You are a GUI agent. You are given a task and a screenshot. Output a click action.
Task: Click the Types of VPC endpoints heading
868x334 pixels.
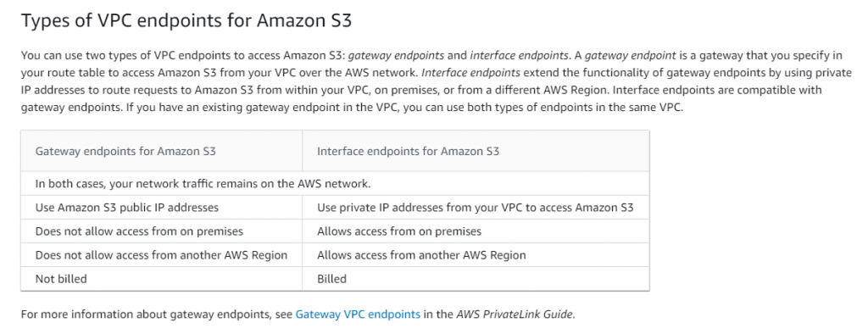tap(186, 21)
